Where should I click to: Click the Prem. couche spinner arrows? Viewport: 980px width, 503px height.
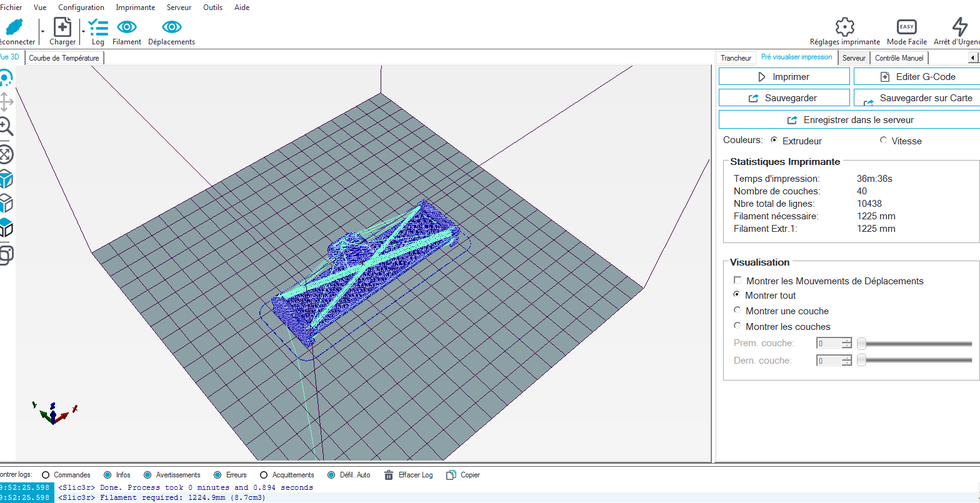click(847, 343)
